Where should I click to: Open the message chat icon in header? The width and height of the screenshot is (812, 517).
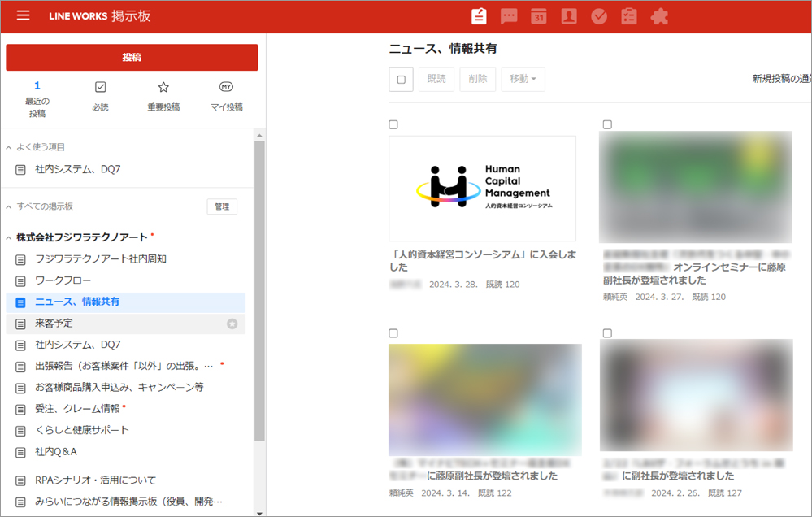pos(509,16)
